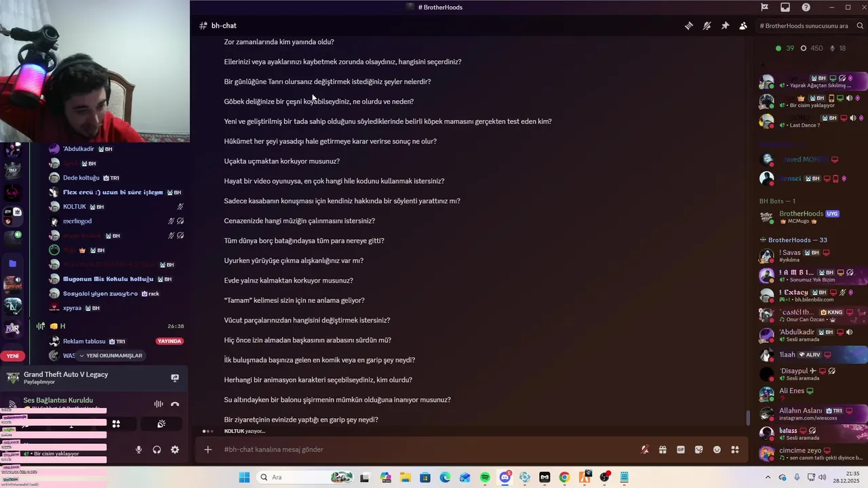Image resolution: width=868 pixels, height=488 pixels.
Task: Open the muted notification settings bell
Action: [x=707, y=26]
